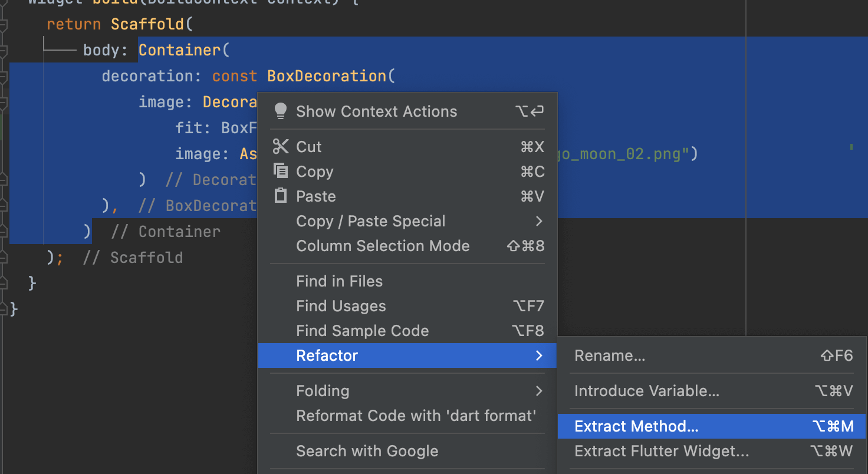Click the Copy icon in the menu
Viewport: 868px width, 474px height.
tap(281, 171)
